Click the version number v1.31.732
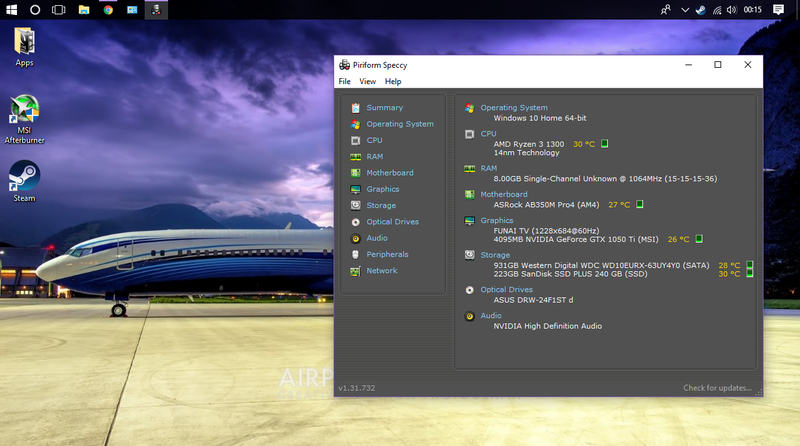 (357, 388)
